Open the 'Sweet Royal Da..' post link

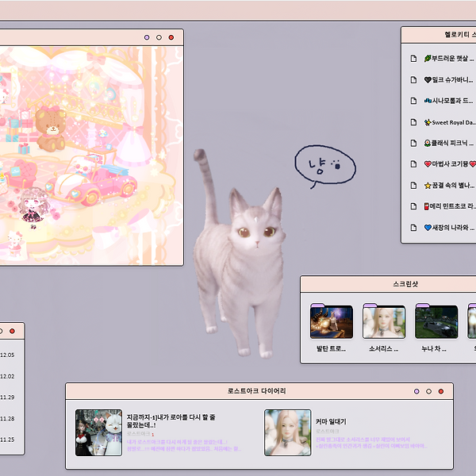click(450, 122)
